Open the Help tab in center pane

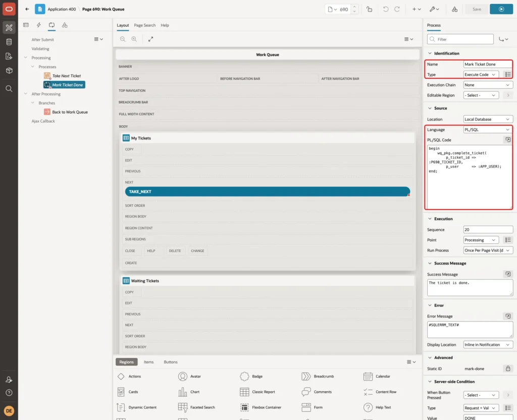click(165, 25)
